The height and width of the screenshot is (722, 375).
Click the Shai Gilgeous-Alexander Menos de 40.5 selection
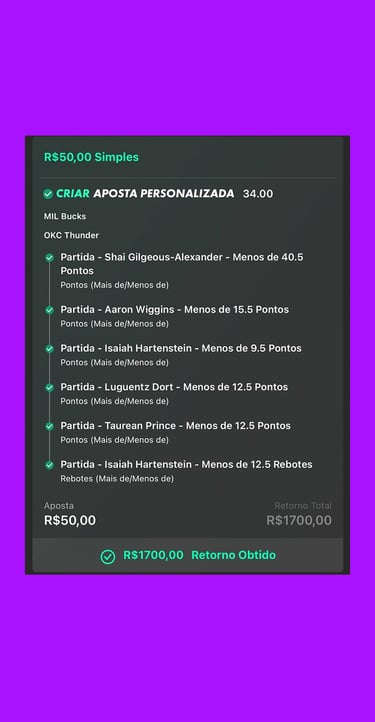coord(182,264)
